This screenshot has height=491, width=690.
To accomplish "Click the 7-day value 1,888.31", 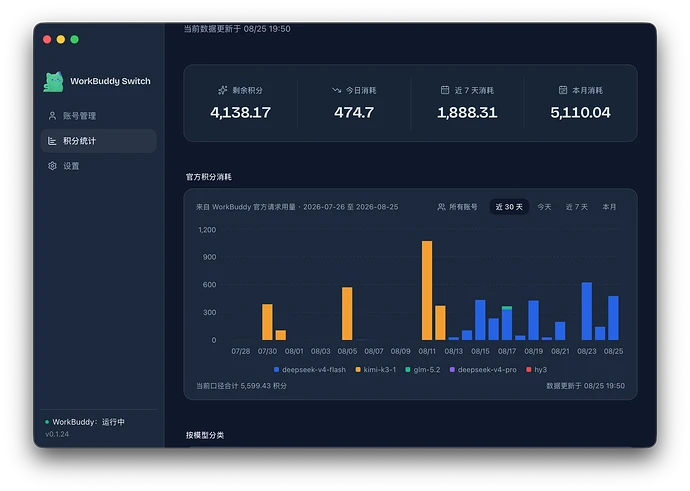I will click(467, 113).
